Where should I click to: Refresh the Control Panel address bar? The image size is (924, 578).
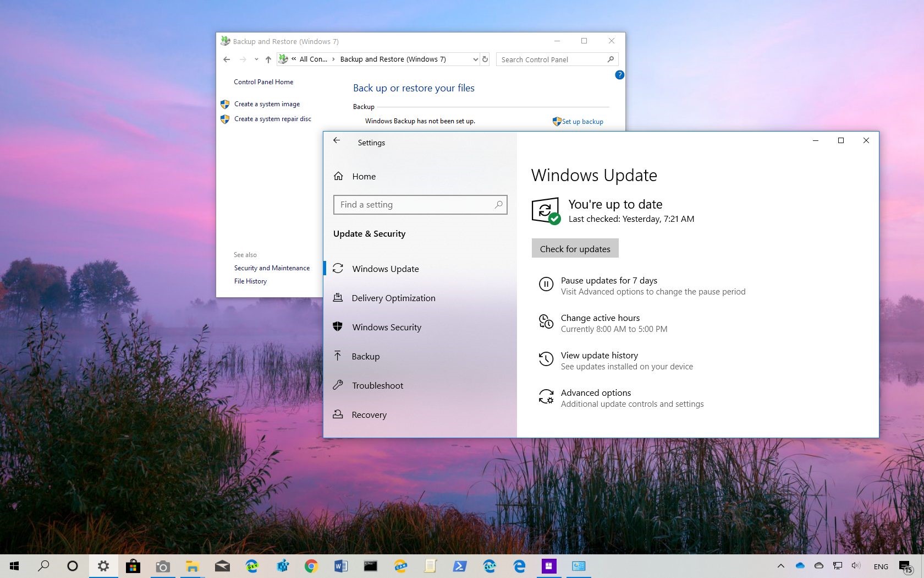[x=485, y=59]
